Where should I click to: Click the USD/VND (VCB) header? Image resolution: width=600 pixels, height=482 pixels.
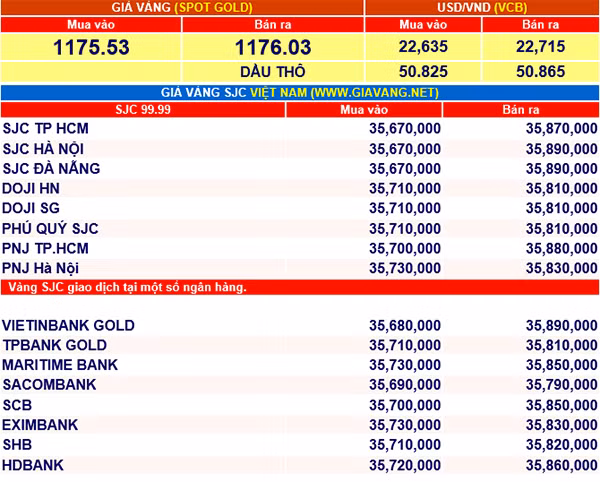point(482,7)
